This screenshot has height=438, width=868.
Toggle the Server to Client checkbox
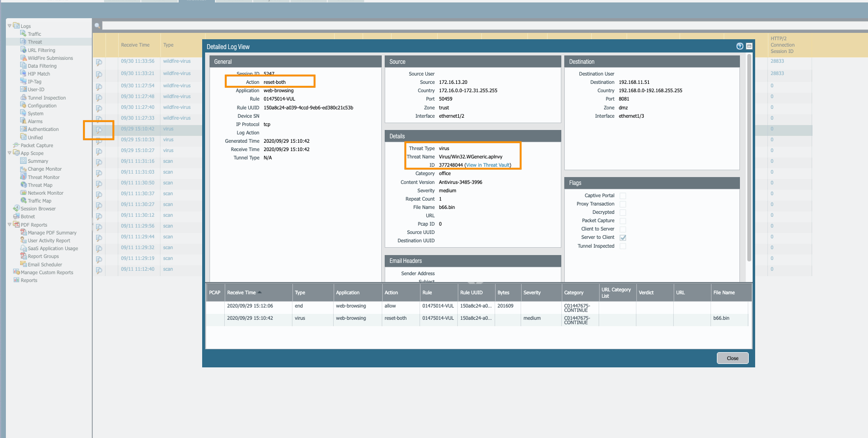pyautogui.click(x=623, y=237)
